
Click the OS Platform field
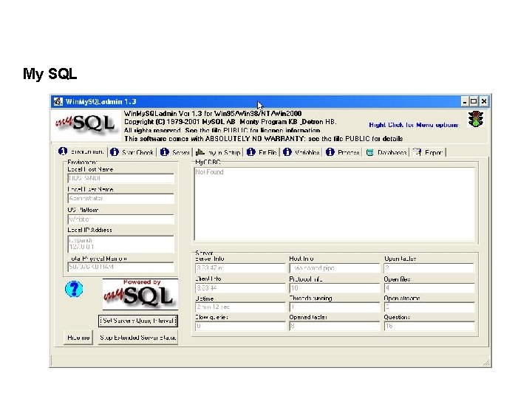point(120,219)
